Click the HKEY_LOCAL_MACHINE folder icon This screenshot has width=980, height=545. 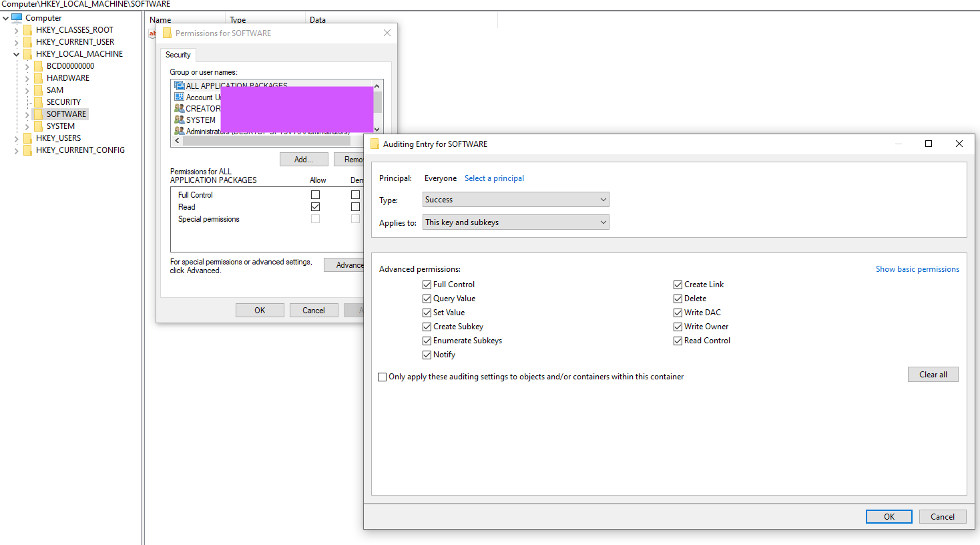[28, 54]
